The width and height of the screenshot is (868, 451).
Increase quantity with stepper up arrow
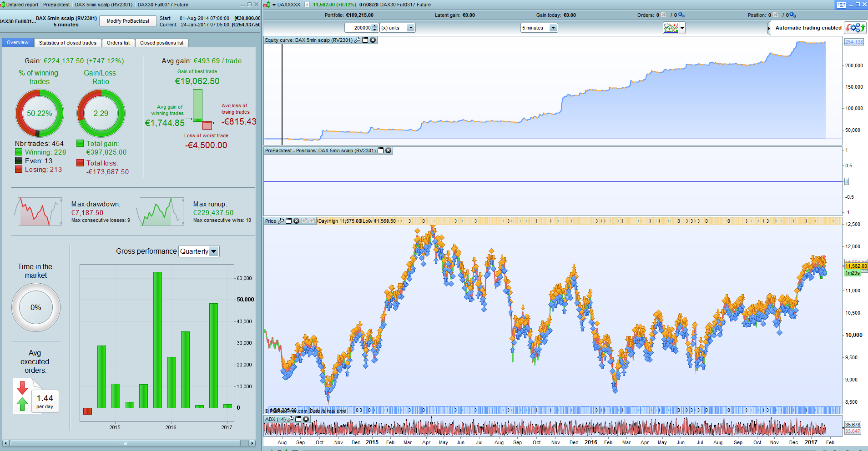[375, 25]
